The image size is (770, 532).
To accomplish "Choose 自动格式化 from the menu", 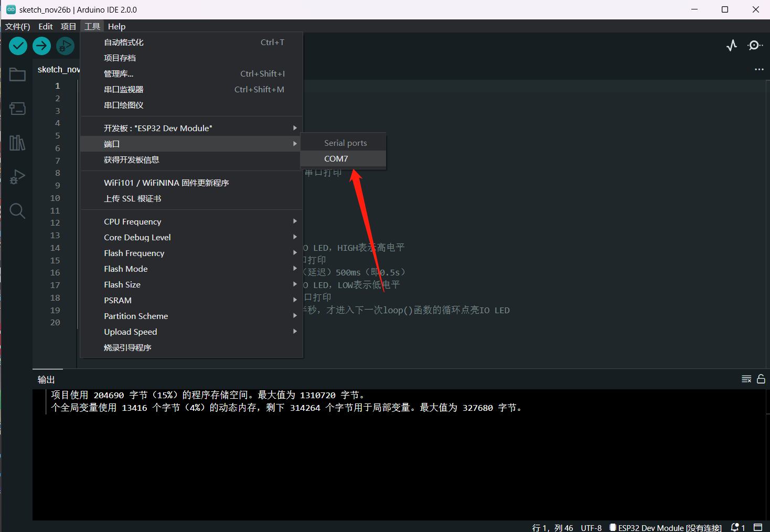I will (191, 42).
